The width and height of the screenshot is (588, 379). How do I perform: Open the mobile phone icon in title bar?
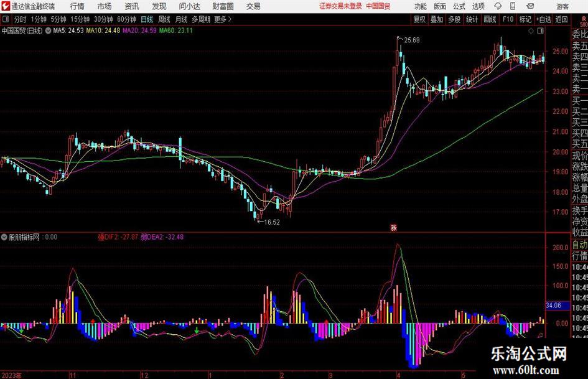[x=513, y=6]
